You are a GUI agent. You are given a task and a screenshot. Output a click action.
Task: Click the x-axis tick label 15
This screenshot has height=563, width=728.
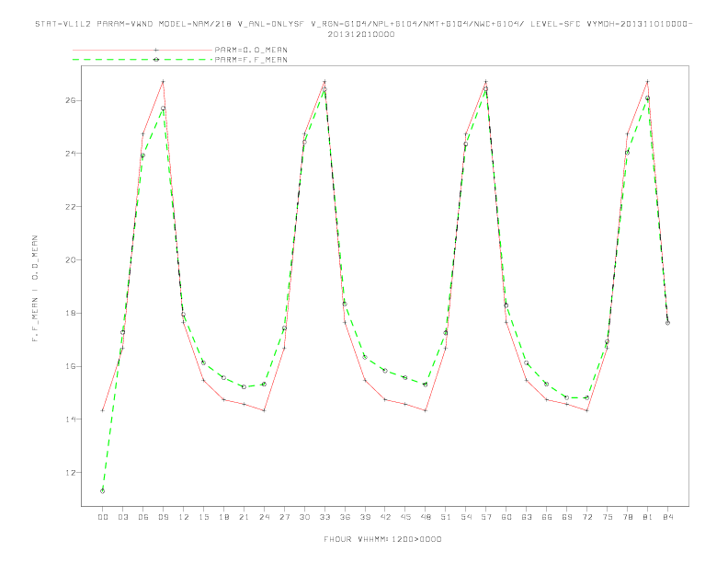[x=203, y=517]
